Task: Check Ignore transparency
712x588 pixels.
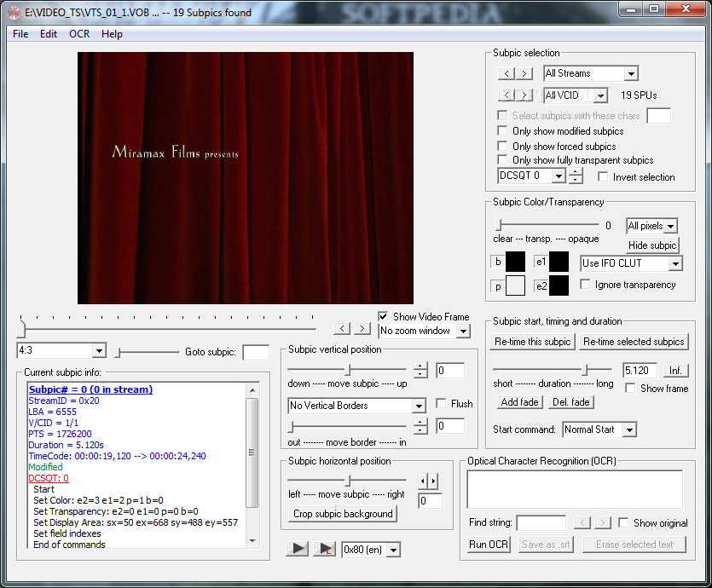Action: coord(585,284)
